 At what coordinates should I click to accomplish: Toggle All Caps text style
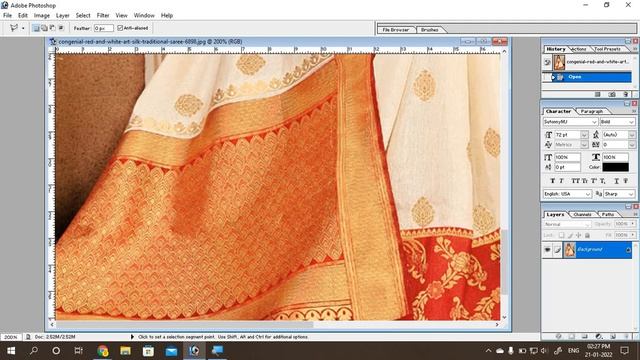click(576, 181)
